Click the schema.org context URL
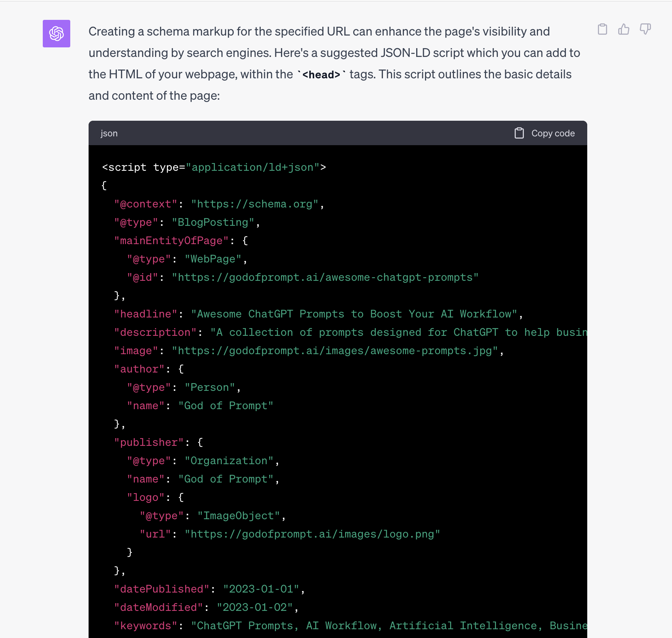672x638 pixels. (x=255, y=204)
